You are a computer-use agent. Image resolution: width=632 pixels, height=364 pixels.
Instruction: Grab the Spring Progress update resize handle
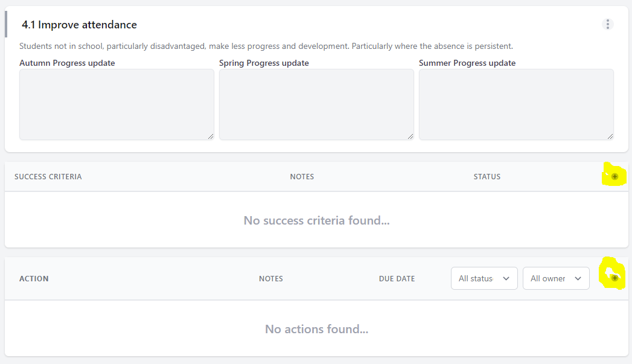[410, 136]
